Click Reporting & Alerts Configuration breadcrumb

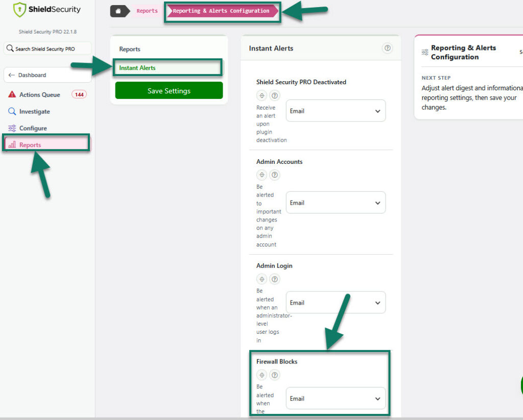[x=222, y=11]
